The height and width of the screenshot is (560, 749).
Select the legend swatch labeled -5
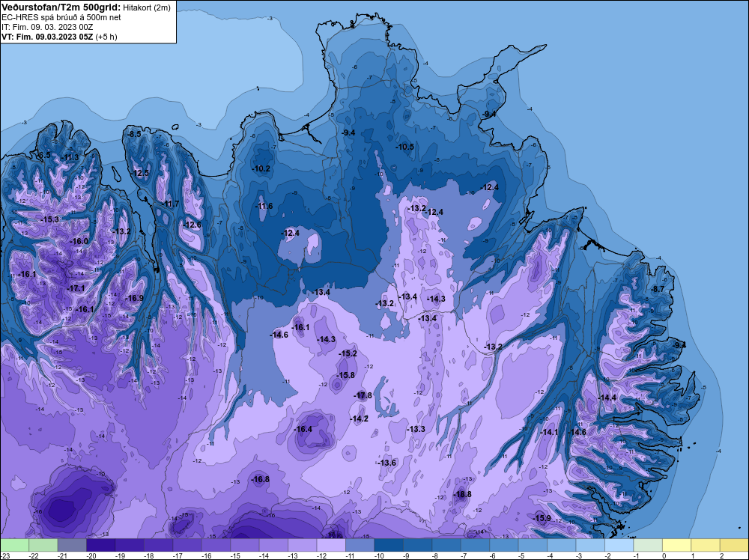[533, 545]
